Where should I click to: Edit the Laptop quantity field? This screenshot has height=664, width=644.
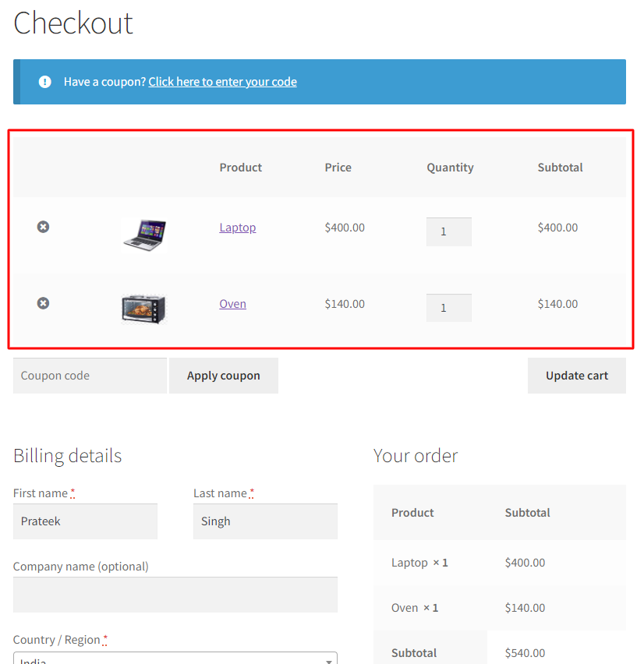(x=448, y=231)
